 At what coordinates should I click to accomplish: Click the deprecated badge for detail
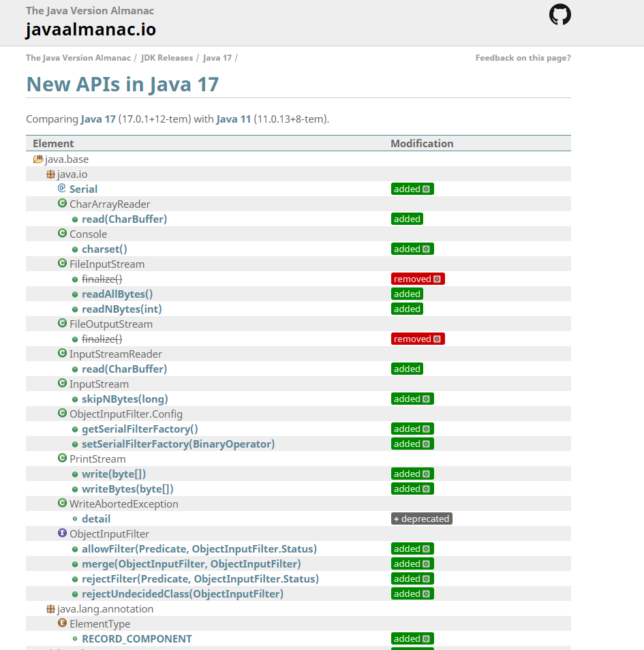pyautogui.click(x=421, y=519)
